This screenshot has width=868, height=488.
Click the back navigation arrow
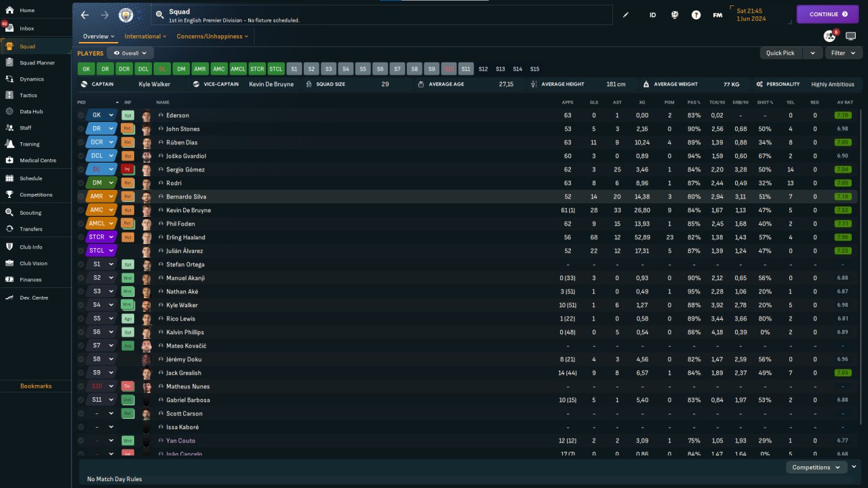click(x=85, y=15)
